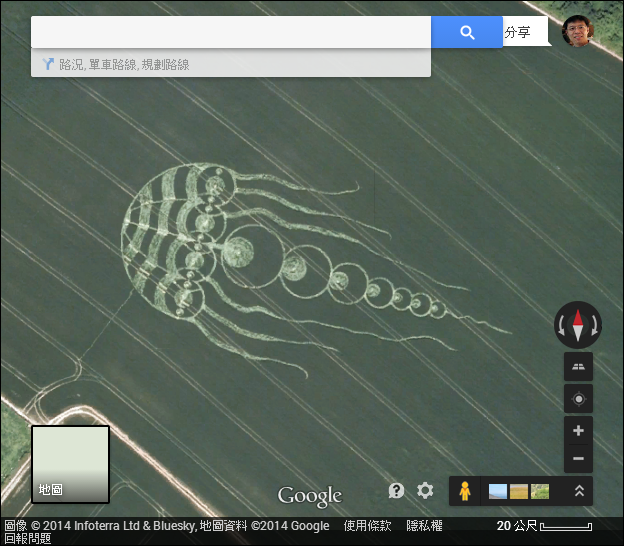Zoom out with the minus button
Image resolution: width=624 pixels, height=546 pixels.
578,458
